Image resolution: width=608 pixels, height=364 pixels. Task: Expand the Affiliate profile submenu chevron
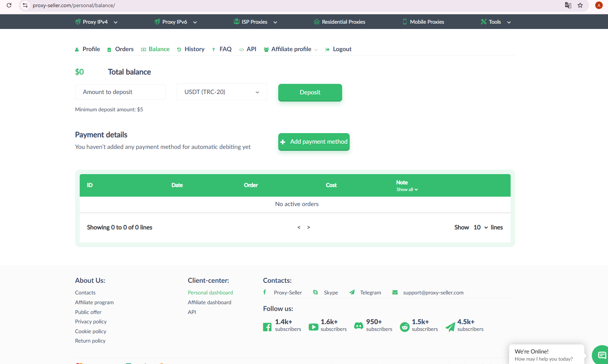316,50
